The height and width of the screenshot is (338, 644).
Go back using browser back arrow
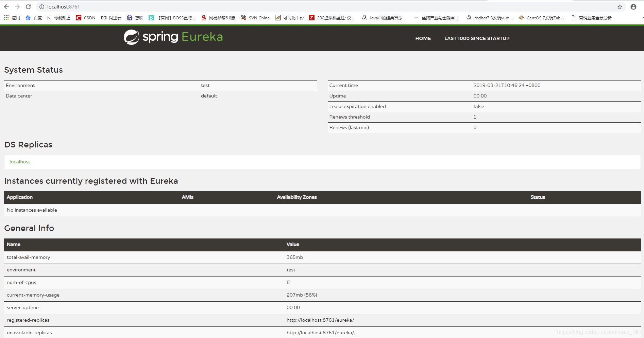pyautogui.click(x=6, y=7)
